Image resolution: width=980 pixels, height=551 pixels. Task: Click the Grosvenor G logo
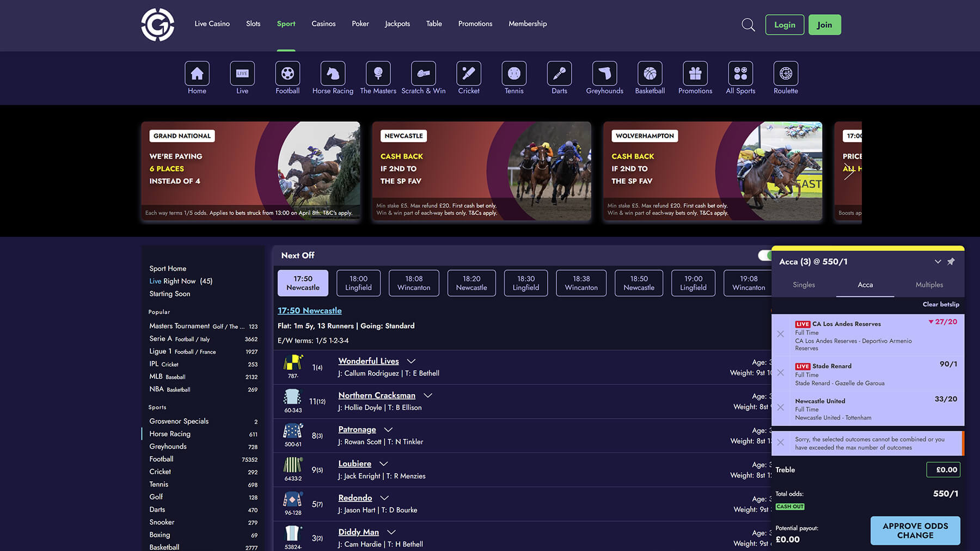158,25
